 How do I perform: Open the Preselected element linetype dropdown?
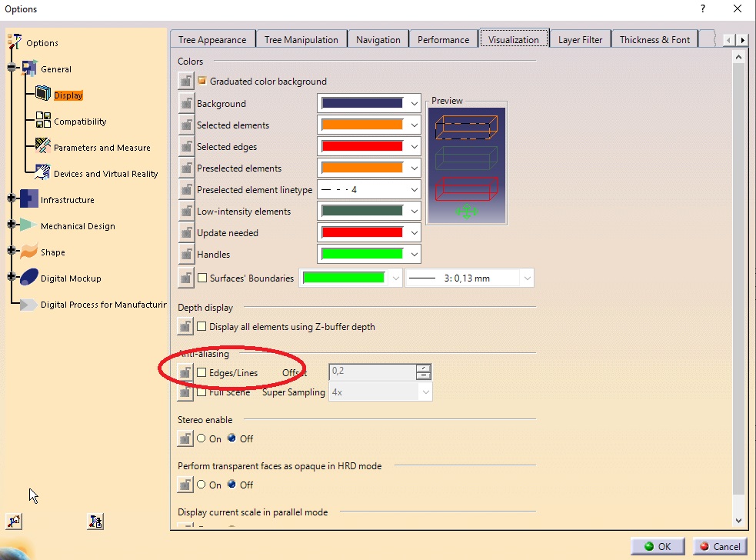coord(415,189)
